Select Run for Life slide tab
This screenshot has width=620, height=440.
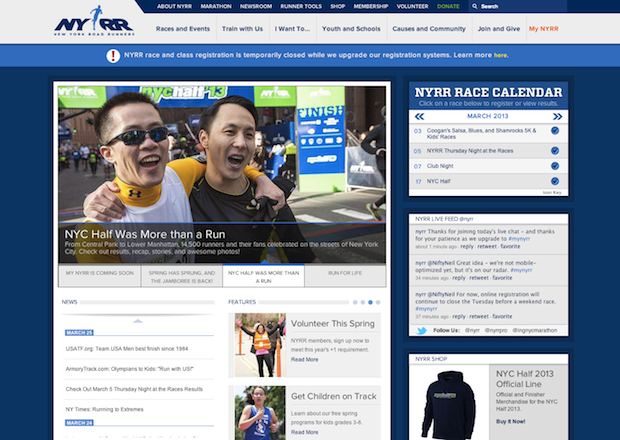pyautogui.click(x=345, y=276)
